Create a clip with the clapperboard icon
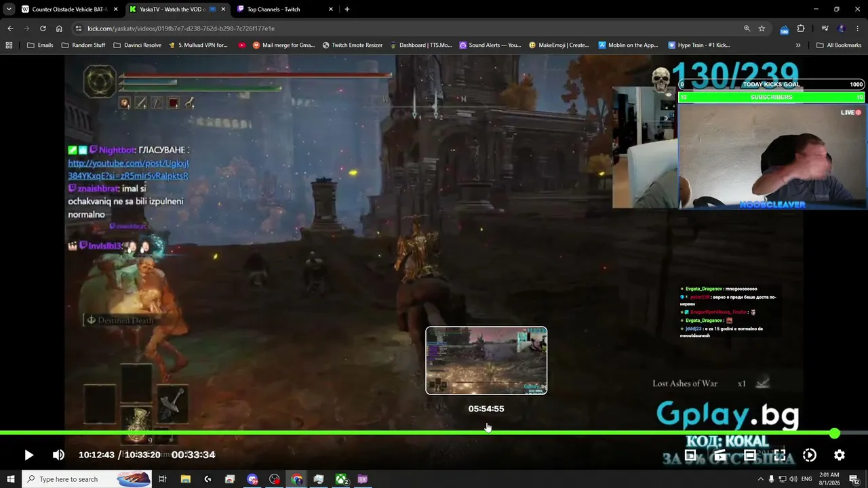This screenshot has height=488, width=868. pos(720,455)
